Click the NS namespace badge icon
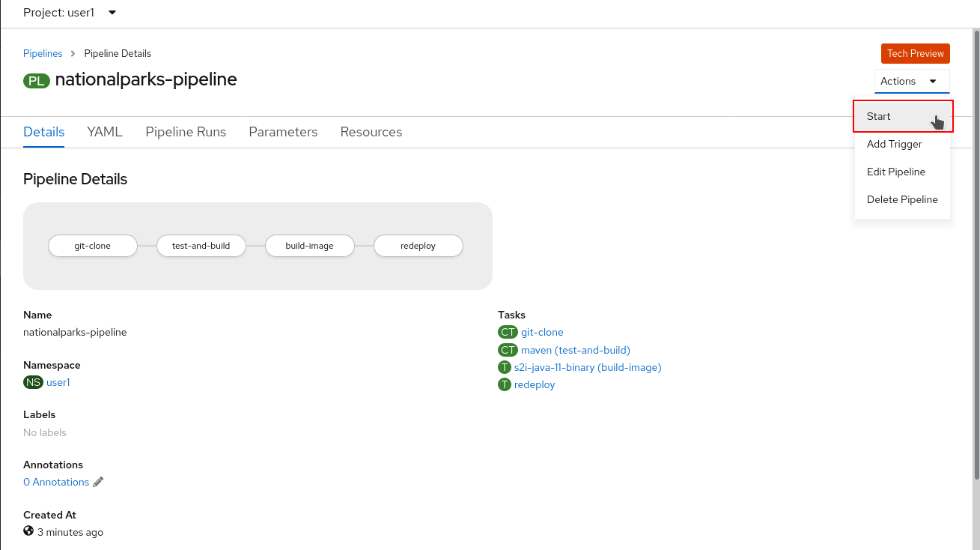This screenshot has height=550, width=980. click(x=33, y=383)
